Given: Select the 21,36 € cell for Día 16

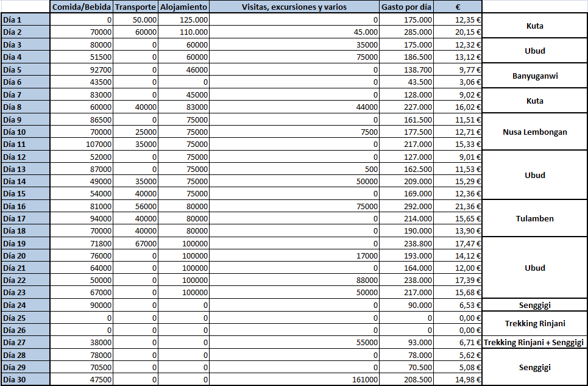Looking at the screenshot, I should 458,206.
